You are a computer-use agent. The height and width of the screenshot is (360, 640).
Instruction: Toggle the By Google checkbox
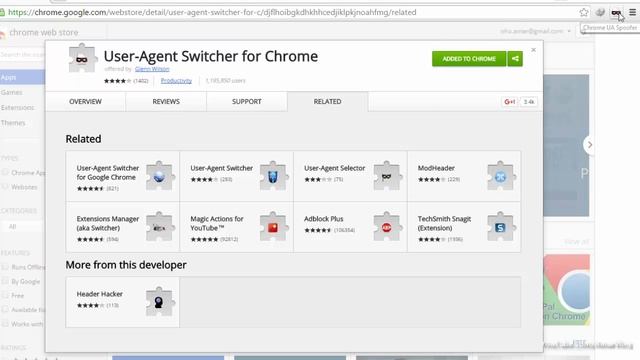pyautogui.click(x=5, y=281)
